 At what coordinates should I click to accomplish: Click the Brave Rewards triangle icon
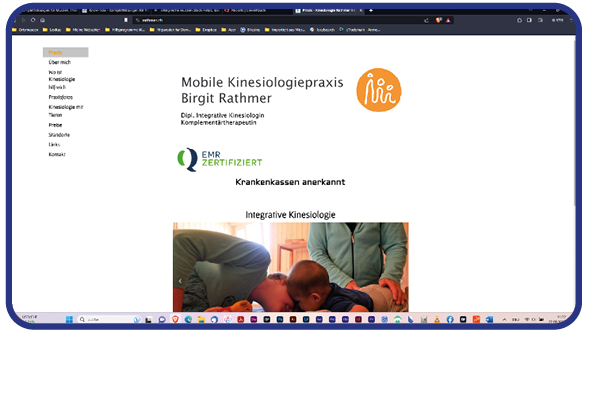(448, 20)
